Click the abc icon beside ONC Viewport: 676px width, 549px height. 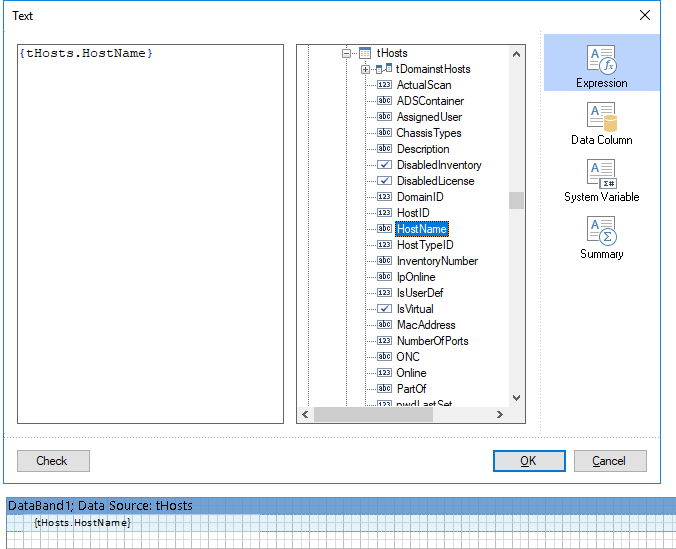tap(384, 356)
